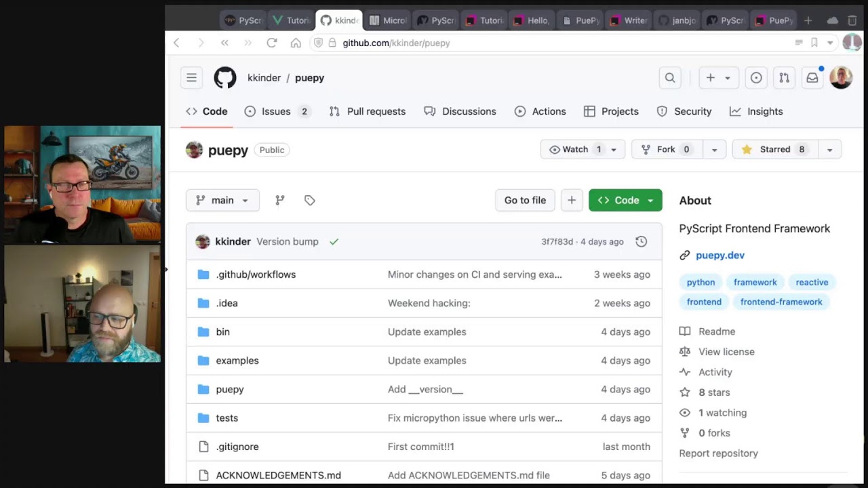The image size is (868, 488).
Task: Expand the Fork options dropdown arrow
Action: tap(714, 149)
